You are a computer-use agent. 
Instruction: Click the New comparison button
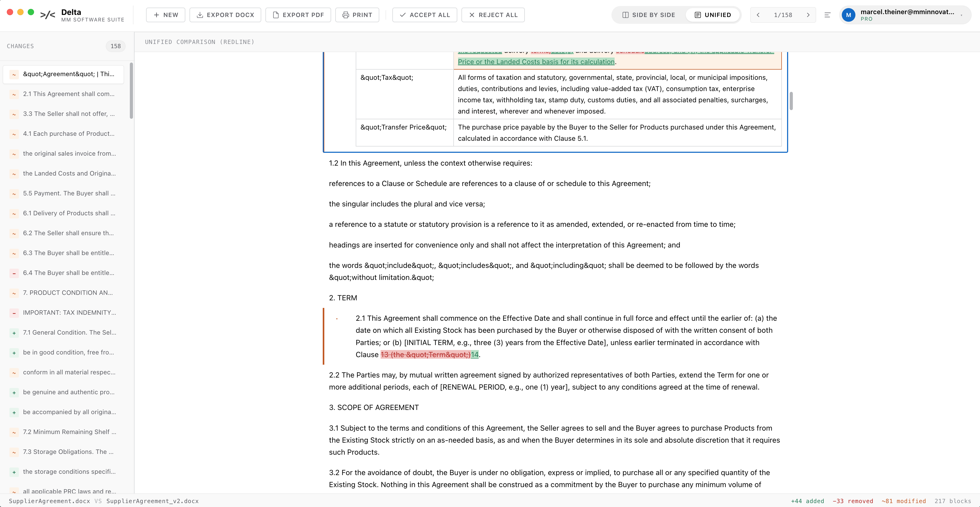click(x=165, y=15)
